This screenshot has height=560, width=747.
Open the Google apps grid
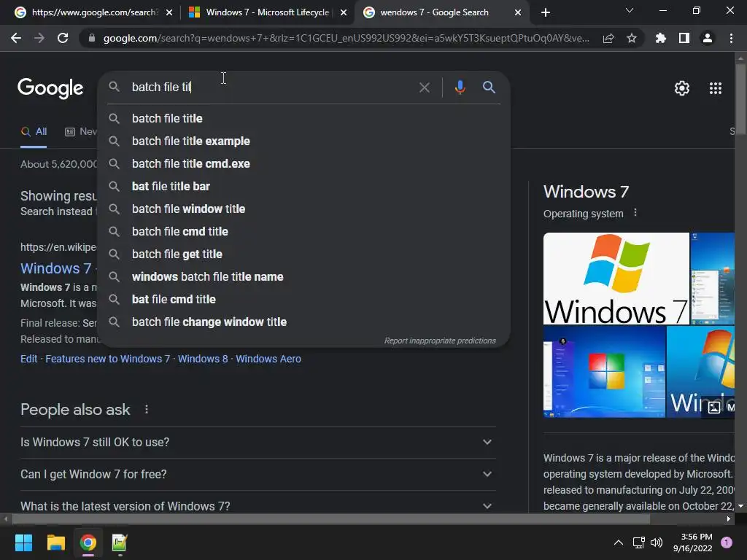[716, 88]
